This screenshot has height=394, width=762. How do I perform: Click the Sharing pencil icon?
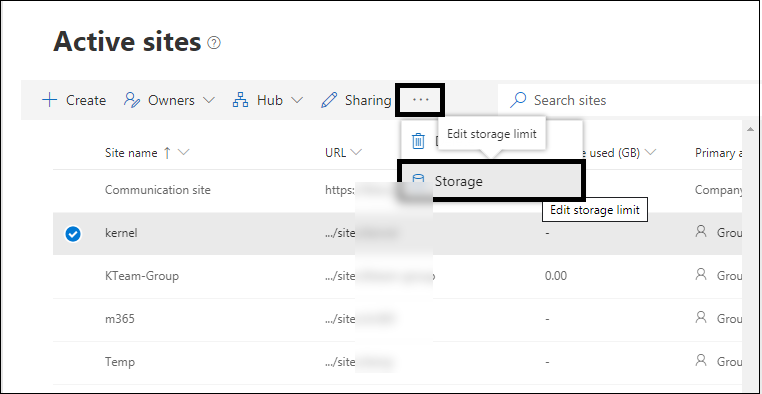click(x=329, y=101)
